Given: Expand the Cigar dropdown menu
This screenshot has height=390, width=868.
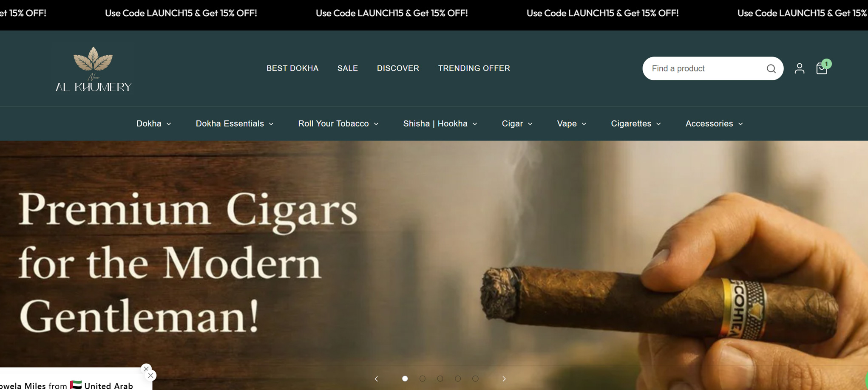Looking at the screenshot, I should 517,124.
